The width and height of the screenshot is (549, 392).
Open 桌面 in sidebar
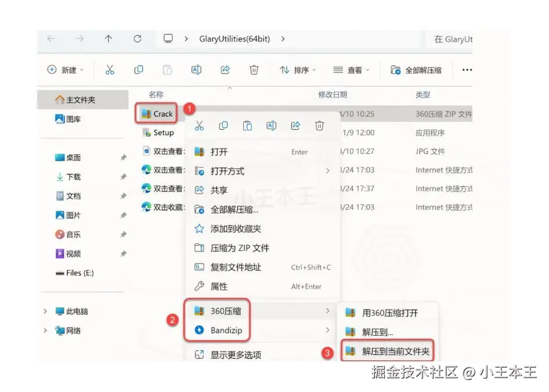coord(68,158)
